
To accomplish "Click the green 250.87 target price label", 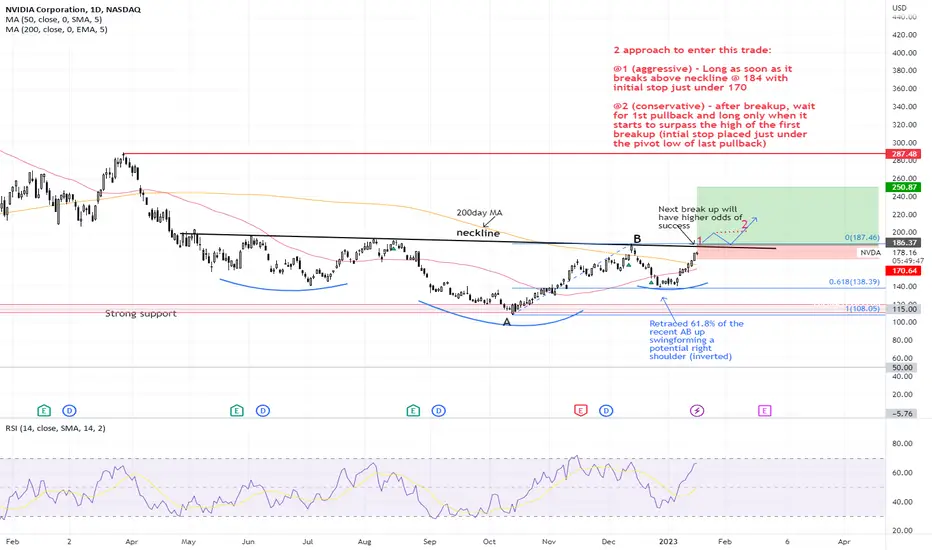I will pyautogui.click(x=904, y=187).
